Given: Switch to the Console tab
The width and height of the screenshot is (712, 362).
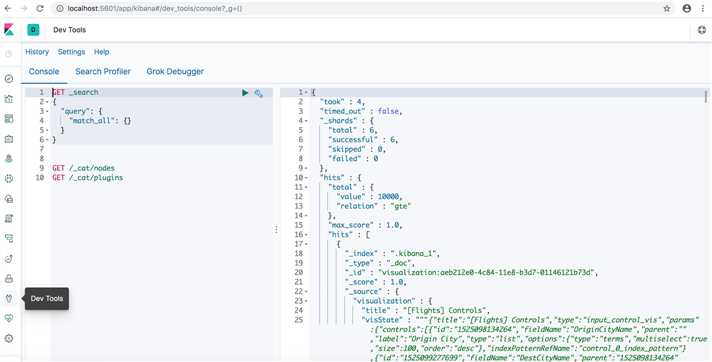Looking at the screenshot, I should [x=44, y=72].
